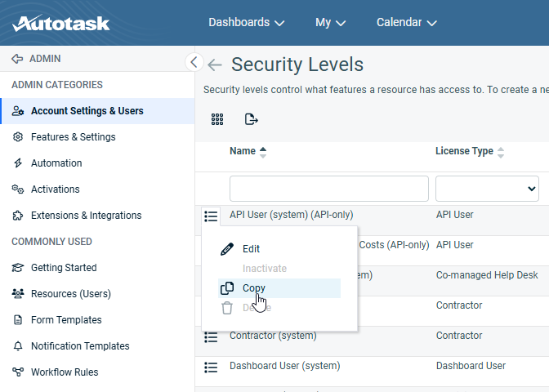
Task: Click the Resources (Users) people icon
Action: 18,294
